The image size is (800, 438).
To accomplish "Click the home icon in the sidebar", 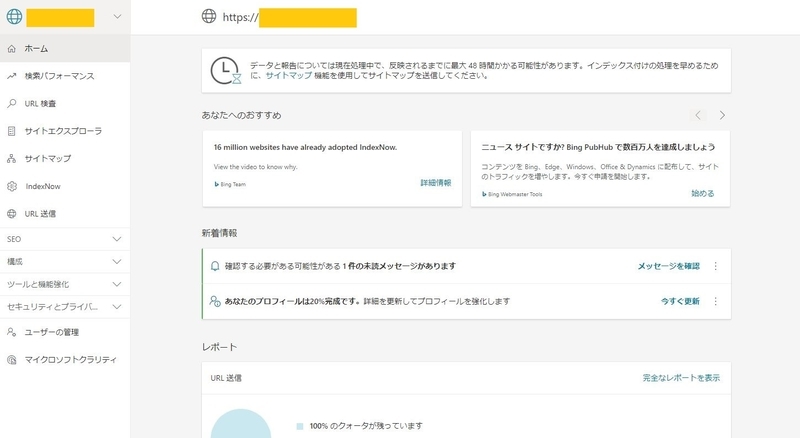I will coord(12,48).
